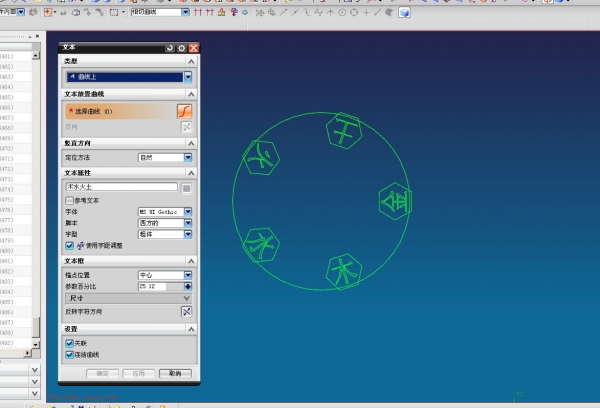Click the selection filter star icon
The height and width of the screenshot is (408, 600).
pos(48,13)
